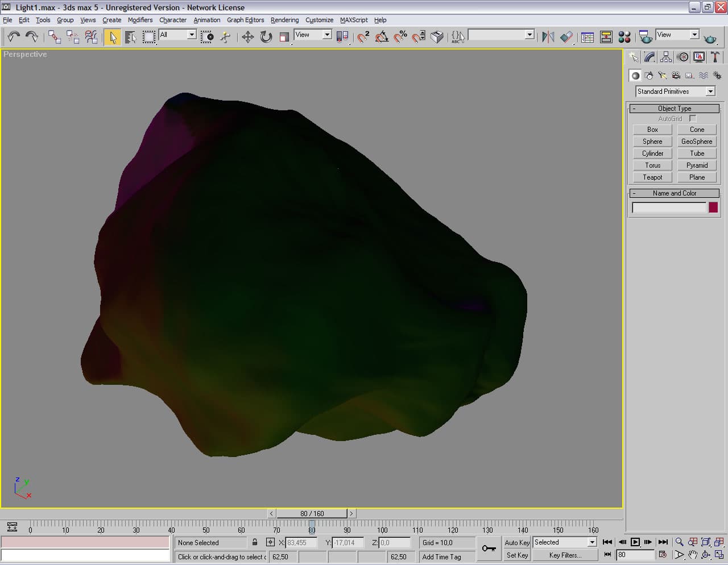Open the Rendering menu

pos(284,20)
